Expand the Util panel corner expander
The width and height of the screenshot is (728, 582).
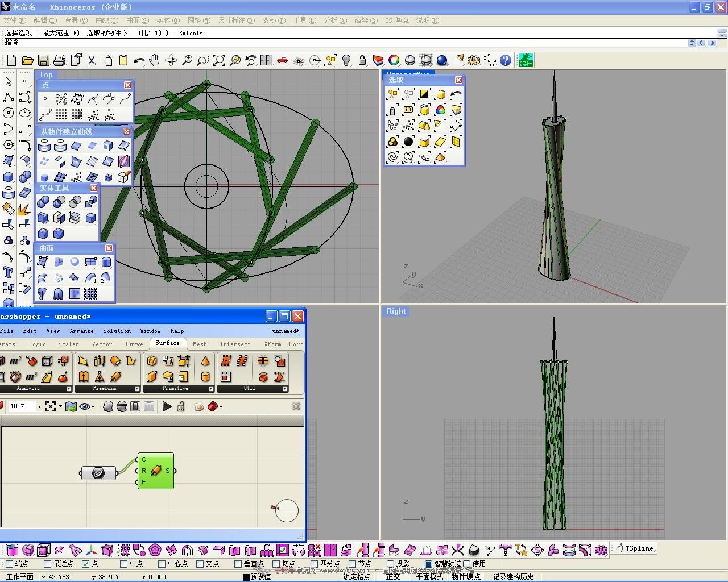tap(285, 389)
